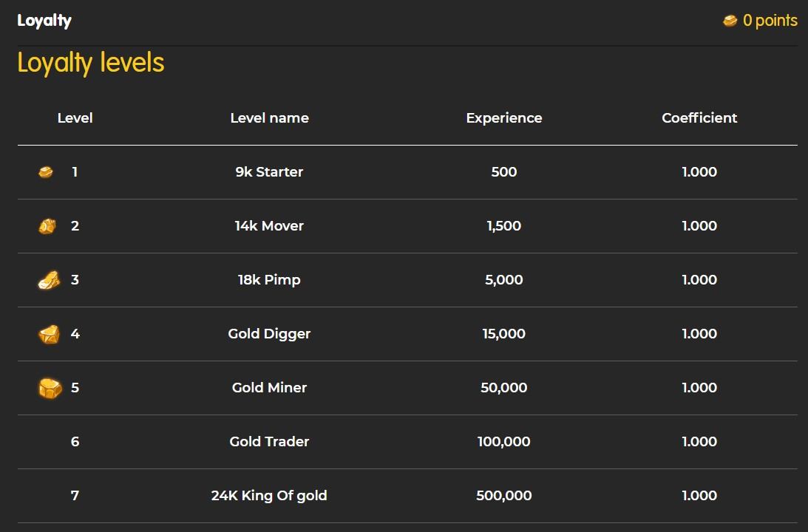Select the Gold Trader level name
The height and width of the screenshot is (532, 808).
coord(269,442)
